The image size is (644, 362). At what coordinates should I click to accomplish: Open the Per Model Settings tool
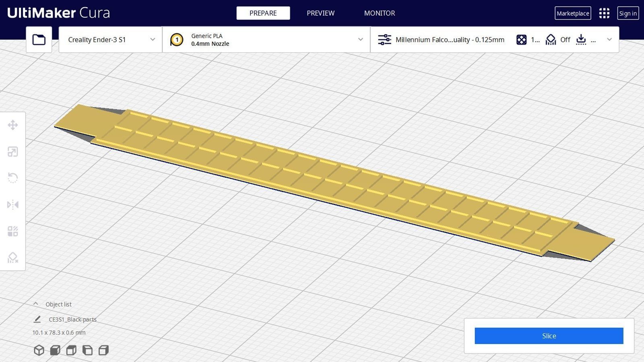pyautogui.click(x=13, y=231)
